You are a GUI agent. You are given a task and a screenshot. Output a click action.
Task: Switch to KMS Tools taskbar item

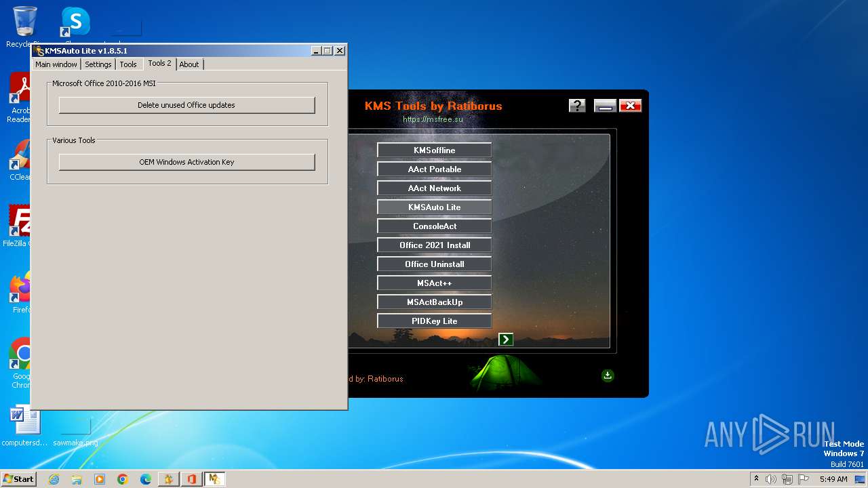(x=169, y=479)
